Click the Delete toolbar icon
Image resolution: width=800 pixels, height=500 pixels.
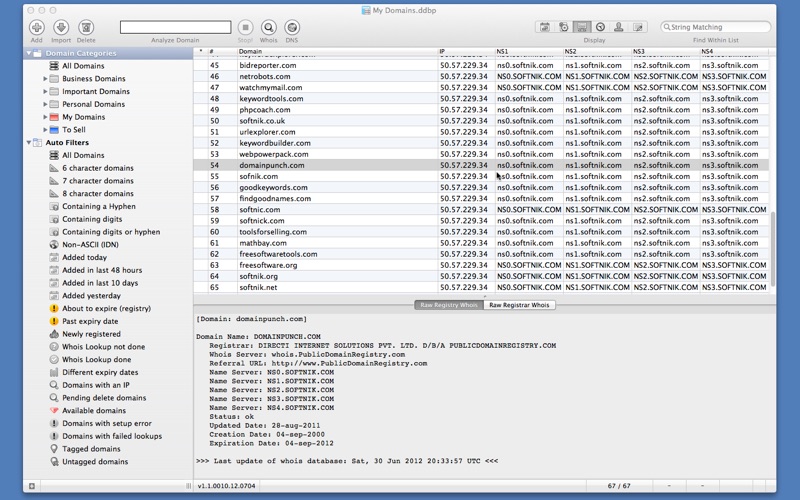coord(86,28)
